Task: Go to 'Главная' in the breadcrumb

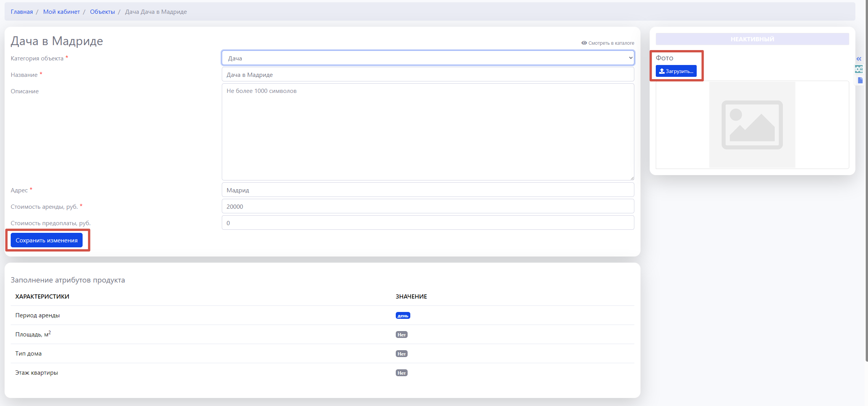Action: pos(22,12)
